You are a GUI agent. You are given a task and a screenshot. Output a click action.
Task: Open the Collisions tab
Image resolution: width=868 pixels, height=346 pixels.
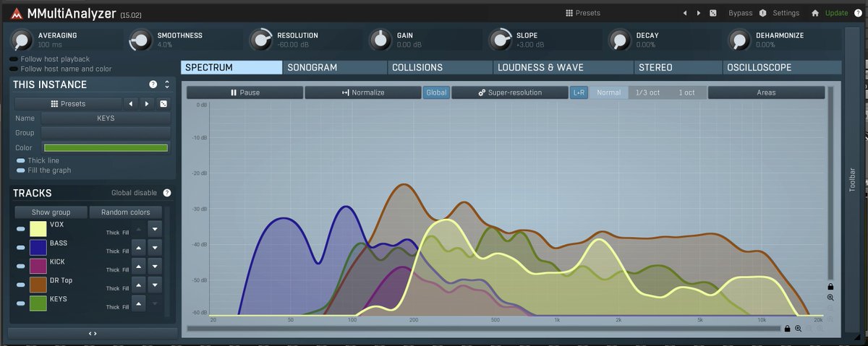440,67
